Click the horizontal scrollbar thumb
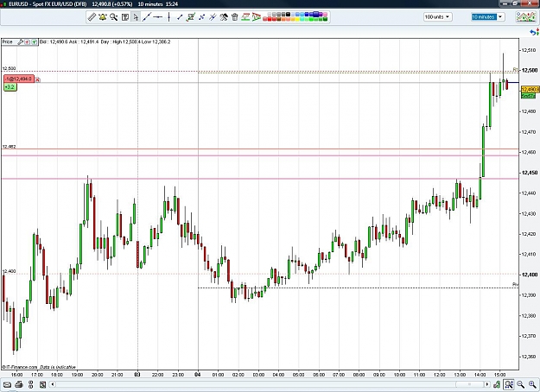Screen dimensions: 540x392 [469, 384]
